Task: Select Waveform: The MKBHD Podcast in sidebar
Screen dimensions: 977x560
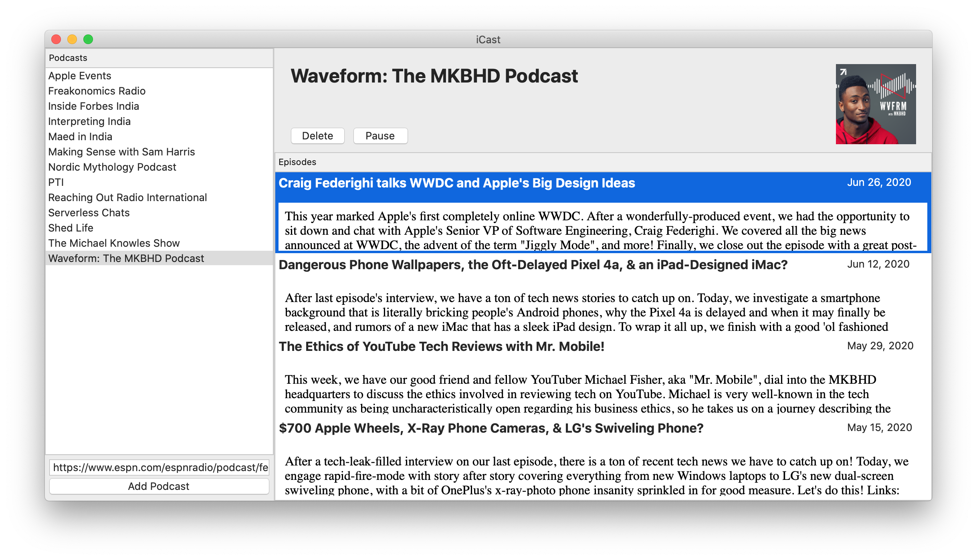Action: pyautogui.click(x=159, y=258)
